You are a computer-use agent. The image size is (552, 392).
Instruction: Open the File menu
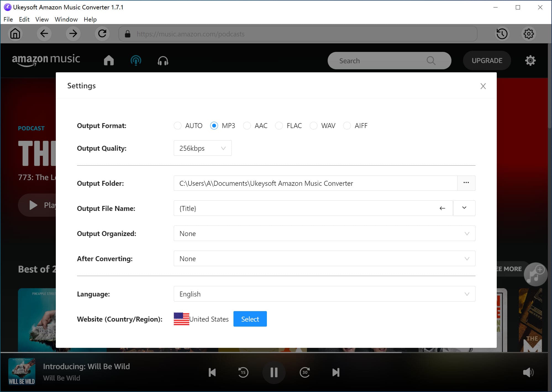coord(8,19)
